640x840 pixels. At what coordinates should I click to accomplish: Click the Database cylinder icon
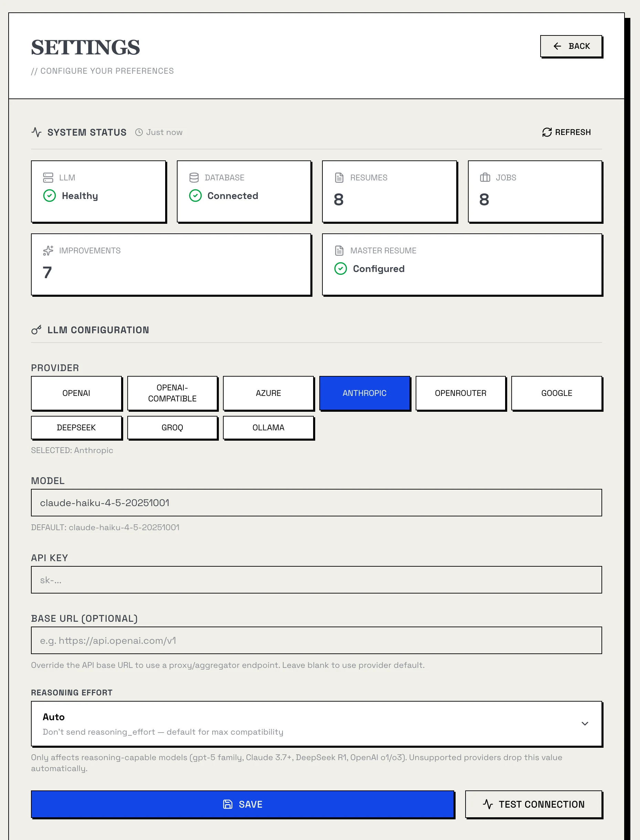pos(194,178)
